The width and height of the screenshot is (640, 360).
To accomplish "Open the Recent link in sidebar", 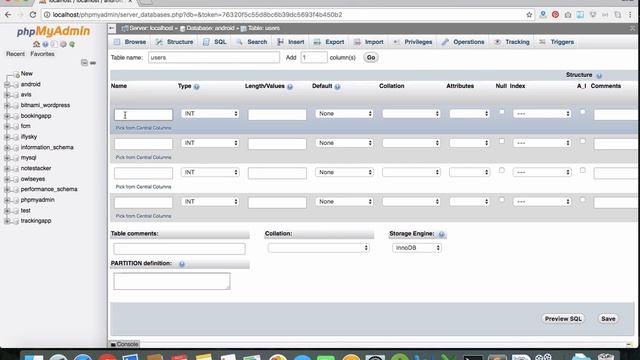I will tap(16, 54).
